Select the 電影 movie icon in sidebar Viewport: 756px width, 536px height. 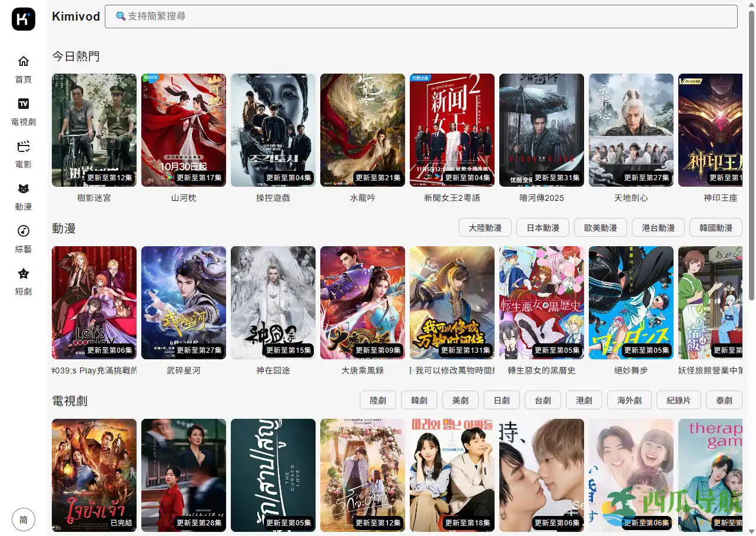pos(24,147)
